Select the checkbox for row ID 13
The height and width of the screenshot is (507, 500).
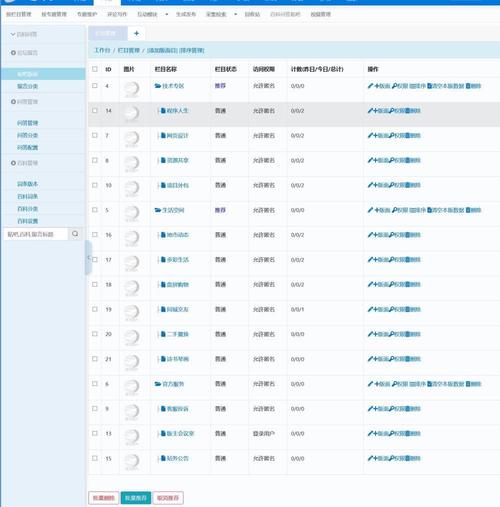click(x=95, y=433)
